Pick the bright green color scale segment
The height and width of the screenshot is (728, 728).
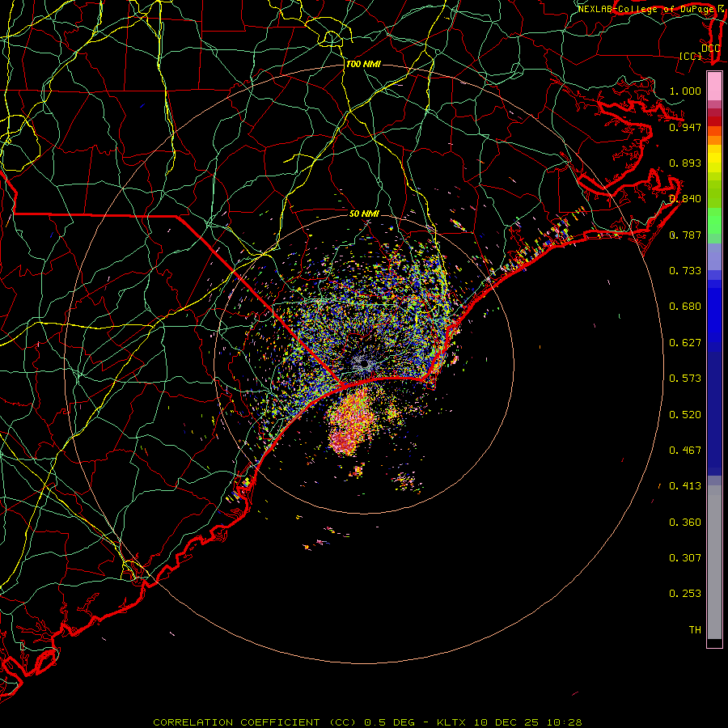coord(714,221)
